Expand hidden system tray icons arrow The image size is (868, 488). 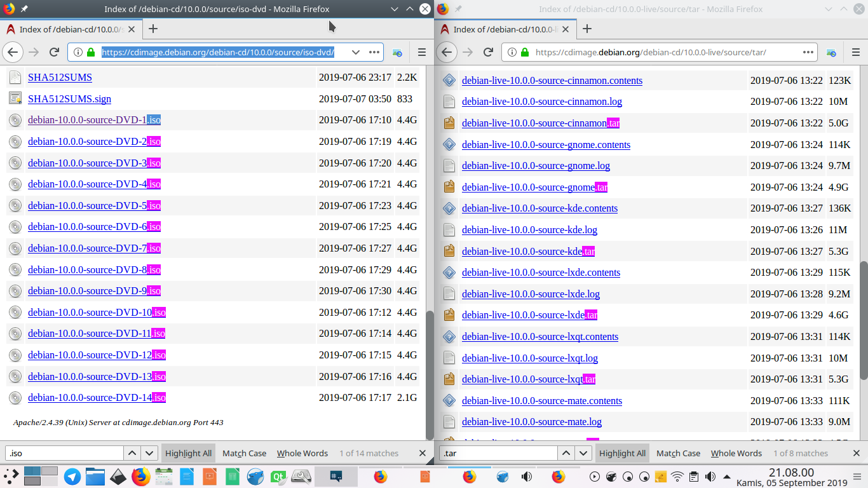pos(726,477)
